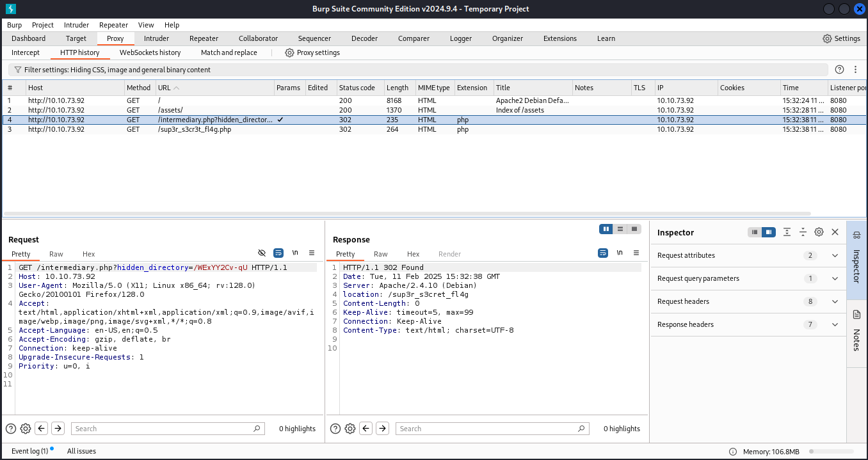Screen dimensions: 868x460
Task: Open the WebSockets history sub-tab
Action: 150,52
